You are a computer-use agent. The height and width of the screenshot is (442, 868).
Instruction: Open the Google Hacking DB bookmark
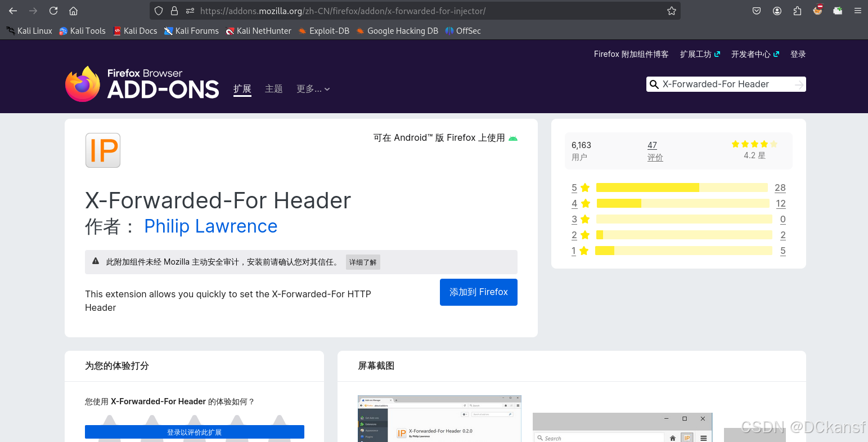397,31
